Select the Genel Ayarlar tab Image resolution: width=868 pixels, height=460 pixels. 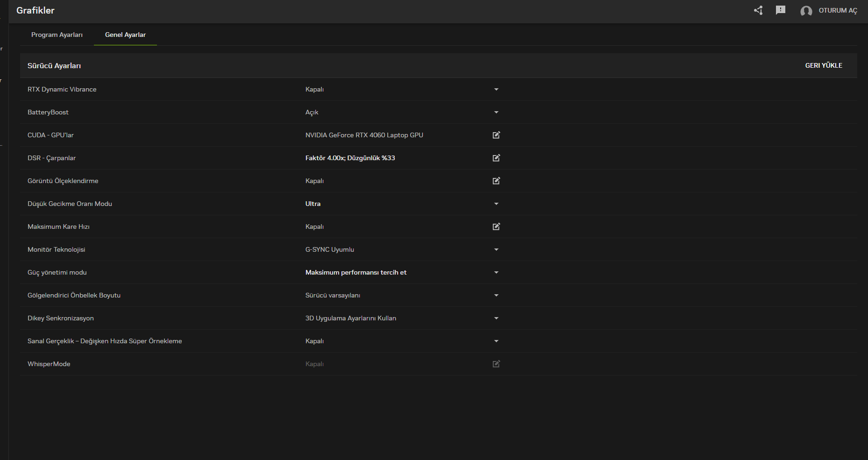(x=125, y=35)
